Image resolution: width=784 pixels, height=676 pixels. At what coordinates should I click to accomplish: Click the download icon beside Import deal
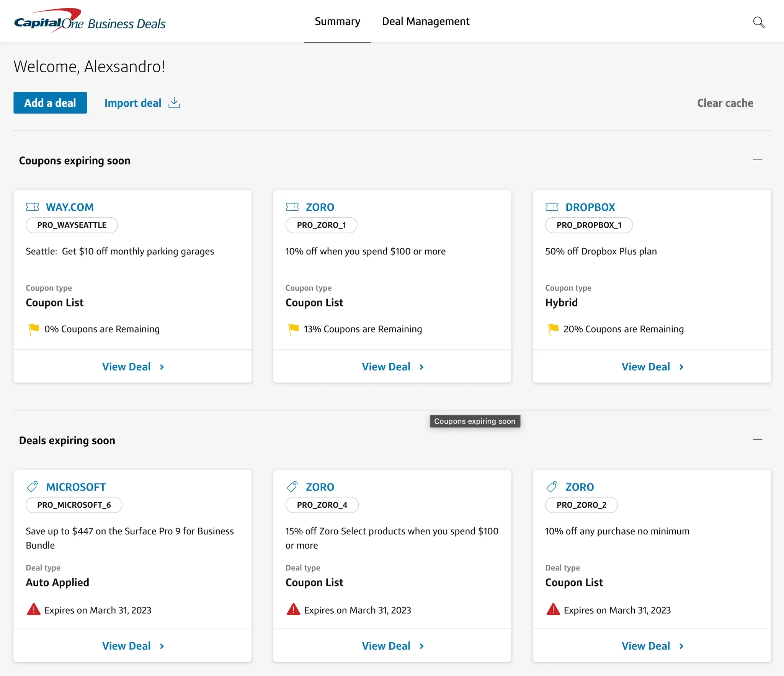point(174,103)
